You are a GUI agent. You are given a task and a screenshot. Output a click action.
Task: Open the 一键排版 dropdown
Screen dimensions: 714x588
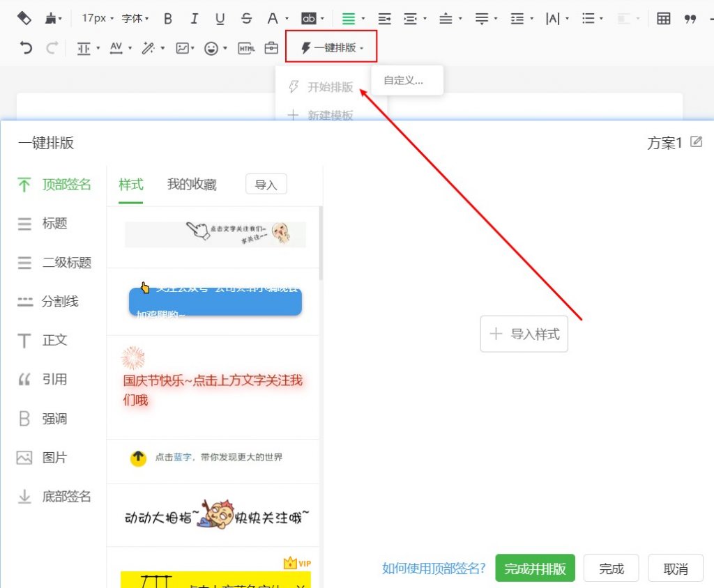click(331, 47)
